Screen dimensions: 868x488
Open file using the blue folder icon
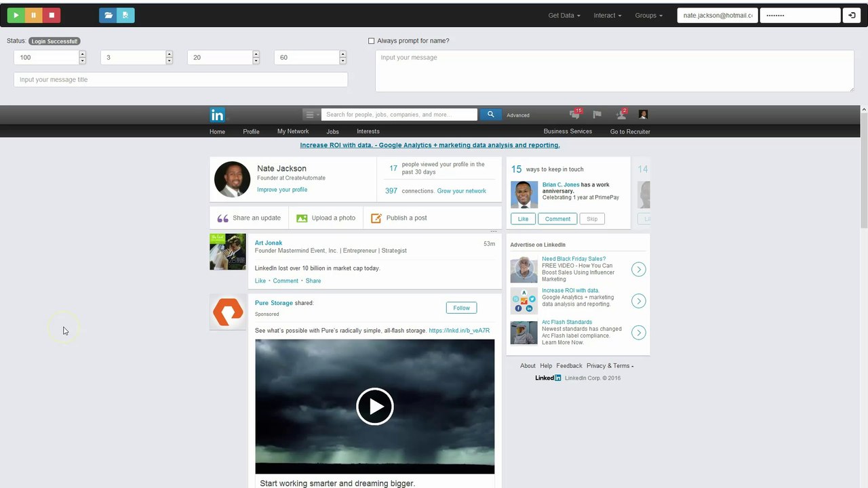pos(108,15)
